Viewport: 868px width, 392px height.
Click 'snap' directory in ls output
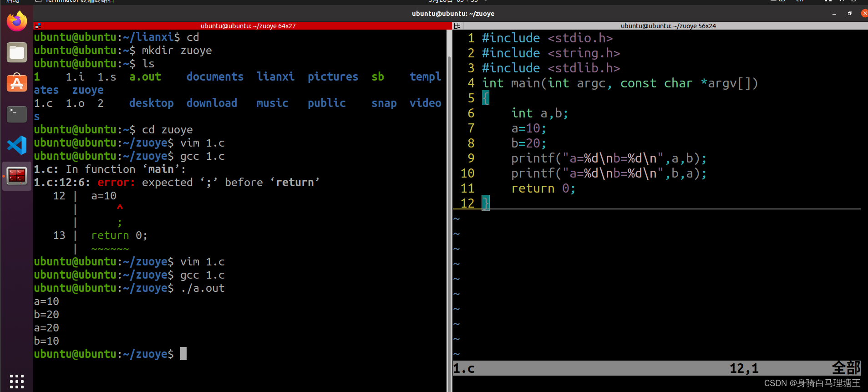[384, 103]
